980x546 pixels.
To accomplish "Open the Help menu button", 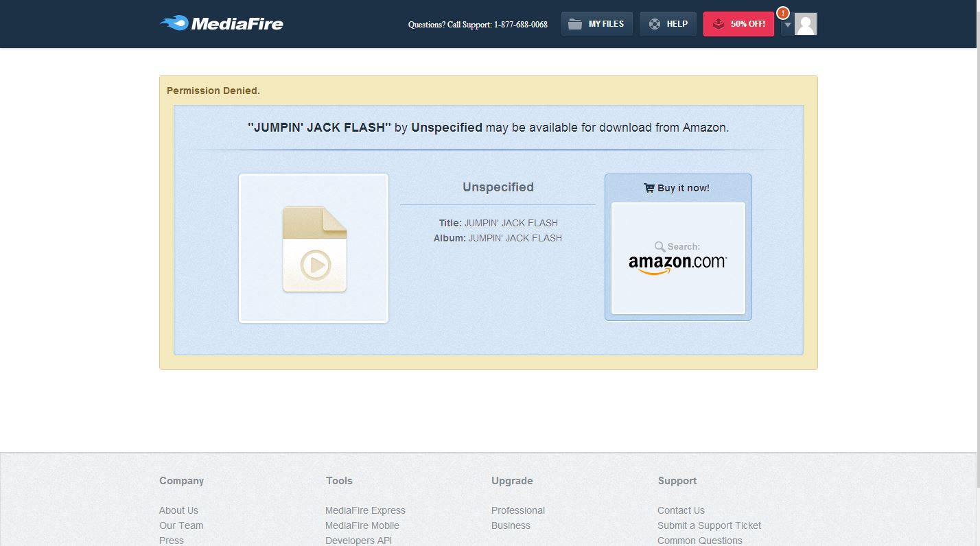I will (x=668, y=24).
